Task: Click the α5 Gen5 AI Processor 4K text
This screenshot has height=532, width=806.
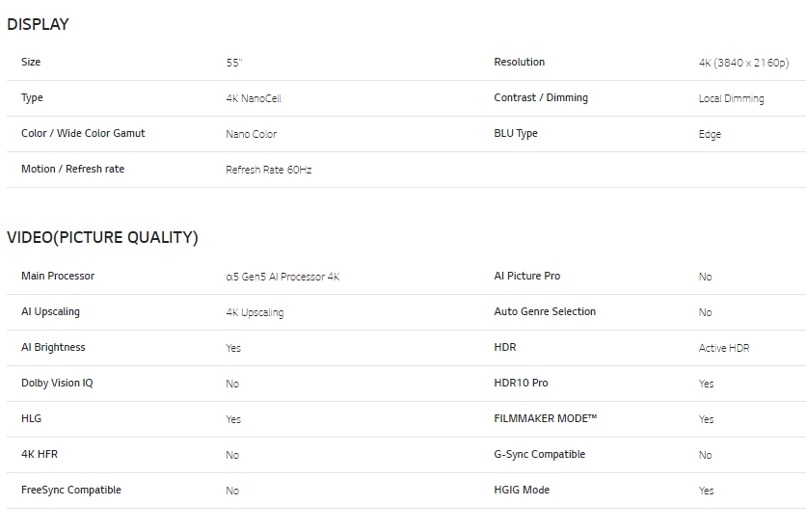Action: pos(282,277)
